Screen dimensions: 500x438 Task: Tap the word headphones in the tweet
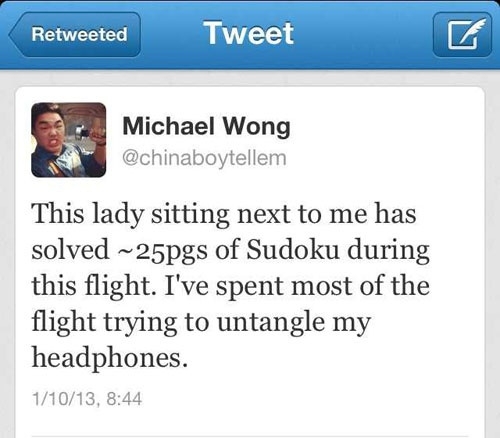point(110,358)
